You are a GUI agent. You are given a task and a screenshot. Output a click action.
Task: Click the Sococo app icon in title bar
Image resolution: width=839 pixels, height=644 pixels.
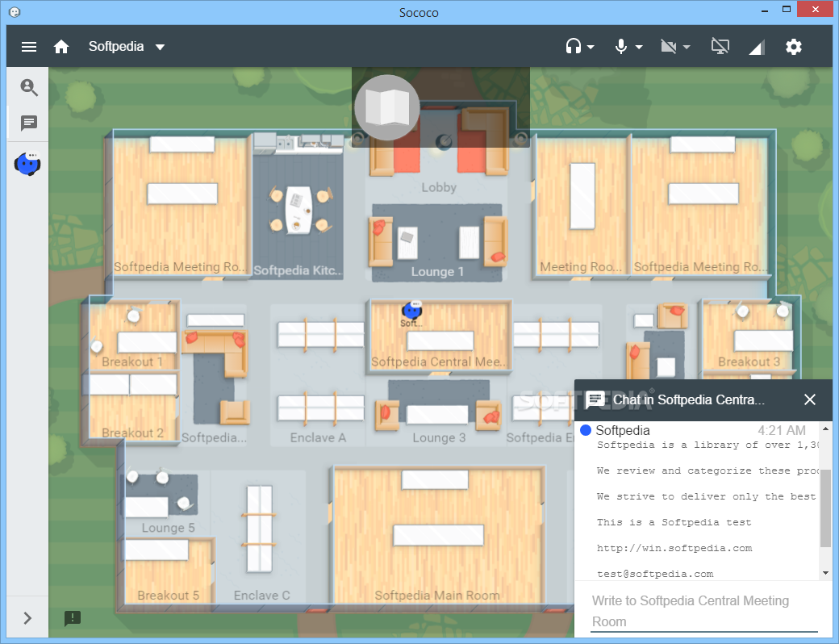coord(15,12)
